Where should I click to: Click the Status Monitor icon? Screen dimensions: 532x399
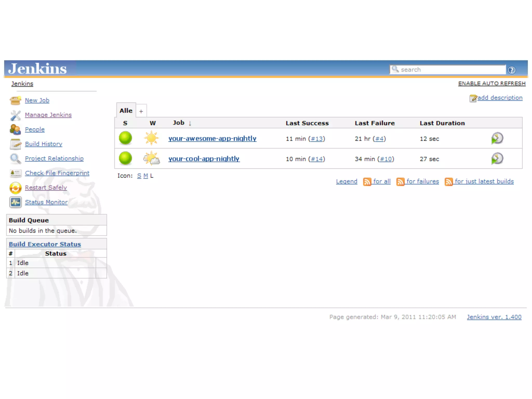pyautogui.click(x=15, y=202)
